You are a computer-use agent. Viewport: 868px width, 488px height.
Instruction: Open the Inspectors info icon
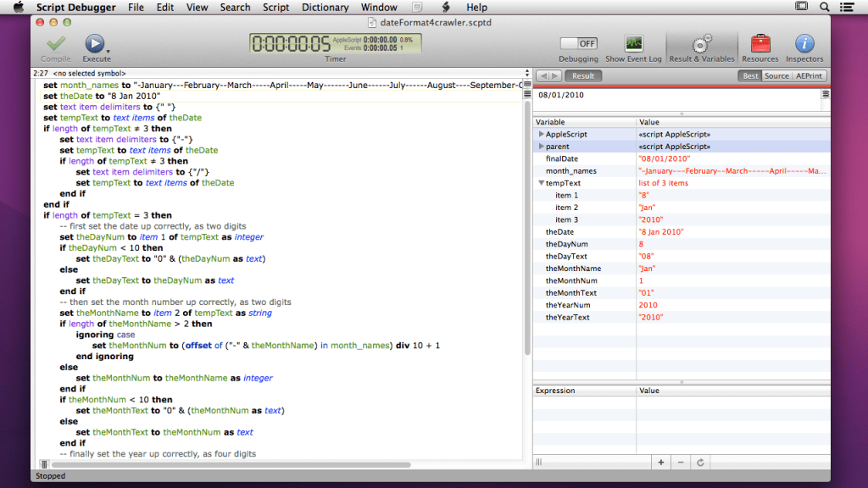pyautogui.click(x=804, y=44)
